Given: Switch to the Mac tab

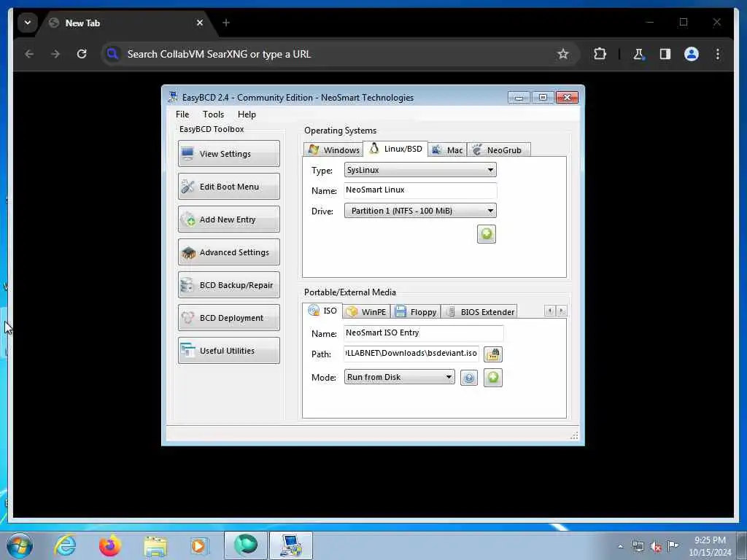Looking at the screenshot, I should tap(447, 150).
